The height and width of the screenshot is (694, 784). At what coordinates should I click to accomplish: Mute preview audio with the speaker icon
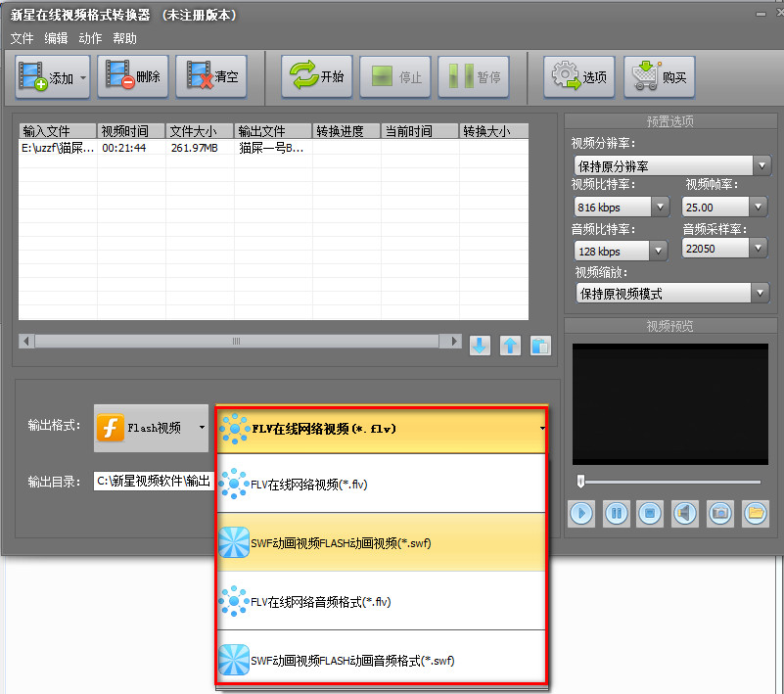tap(684, 514)
